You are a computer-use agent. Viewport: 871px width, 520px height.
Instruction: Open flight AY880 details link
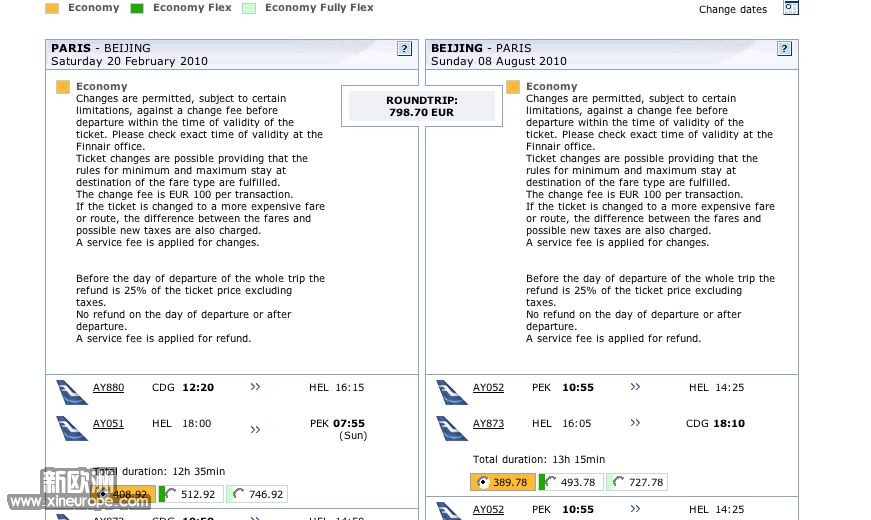point(108,388)
